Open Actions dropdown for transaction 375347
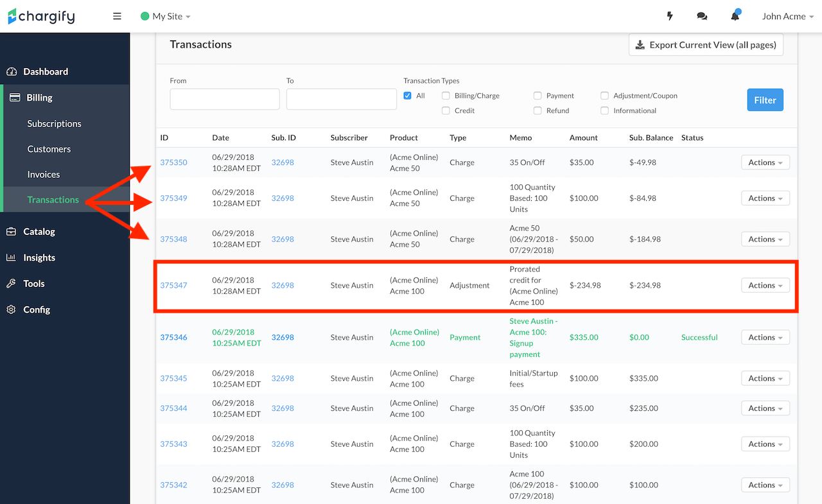Screen dimensions: 822x504 [x=765, y=285]
